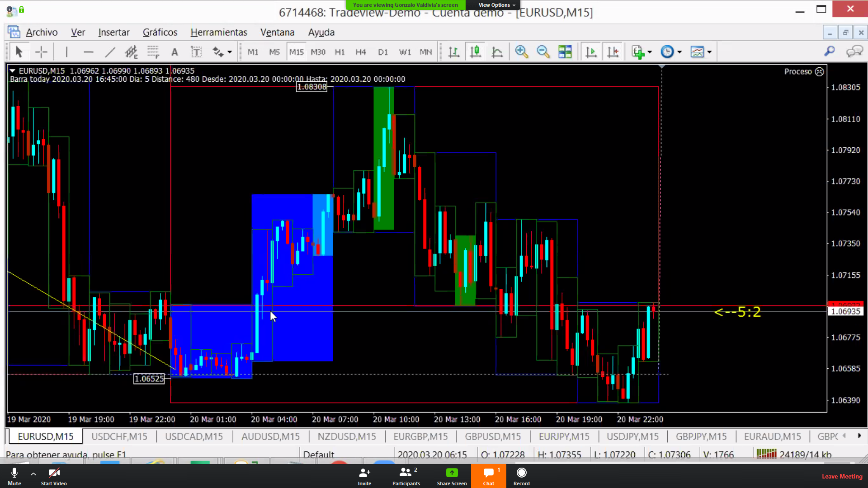Draw a horizontal line on chart

88,52
